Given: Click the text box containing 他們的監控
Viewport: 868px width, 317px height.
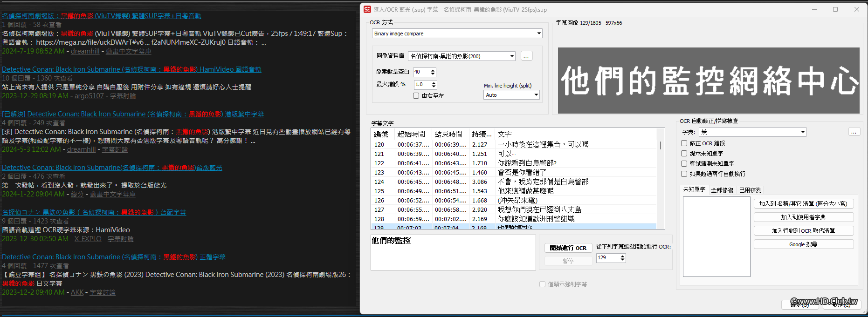Looking at the screenshot, I should pyautogui.click(x=453, y=252).
